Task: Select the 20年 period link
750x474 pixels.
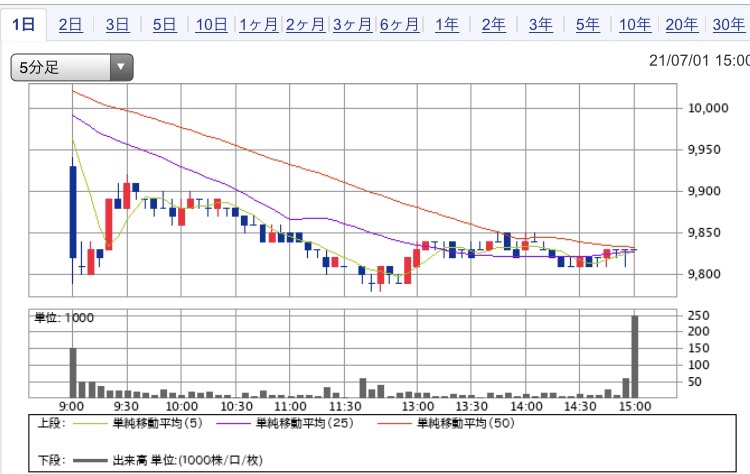Action: pos(682,24)
